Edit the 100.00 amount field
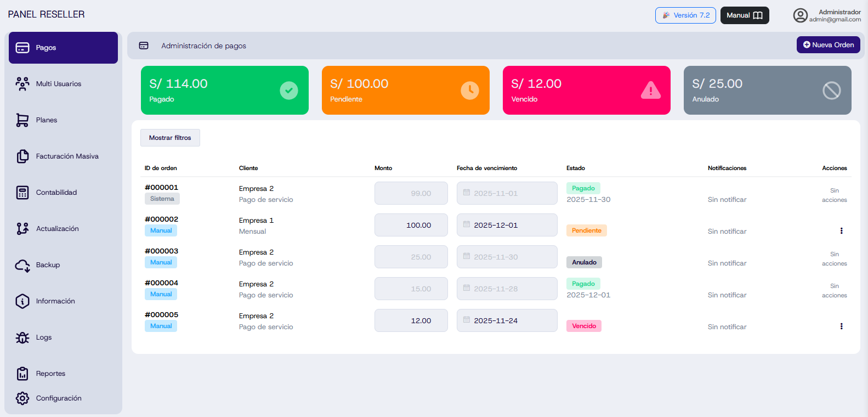This screenshot has height=417, width=868. [x=411, y=225]
